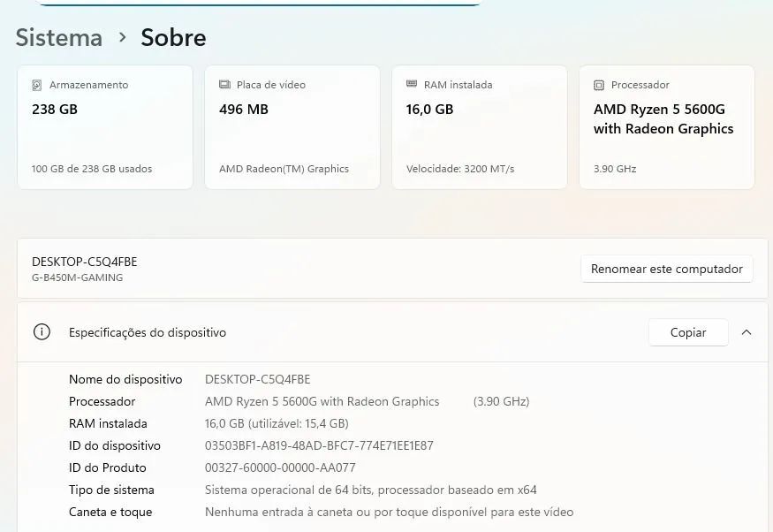Screen dimensions: 773x532
Task: Click the Armazenamento disk icon
Action: point(37,85)
